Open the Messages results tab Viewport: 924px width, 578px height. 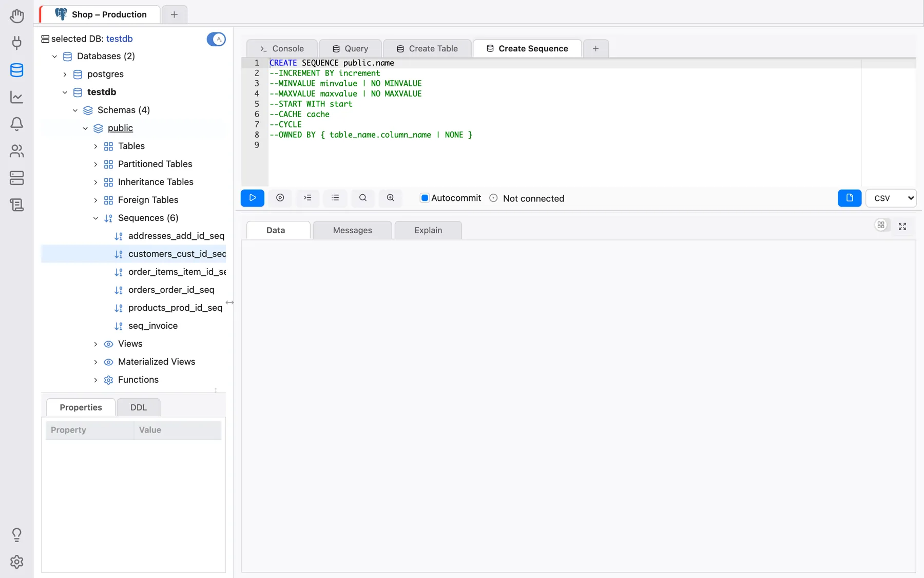pyautogui.click(x=352, y=230)
